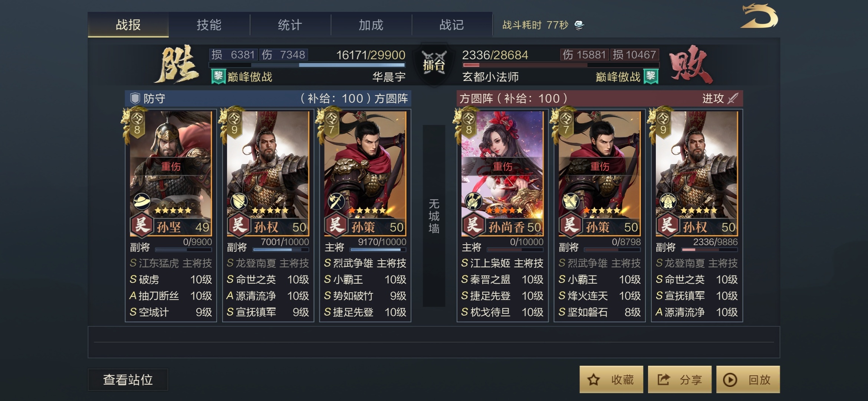
Task: Click the left 黎 alliance badge
Action: 218,76
